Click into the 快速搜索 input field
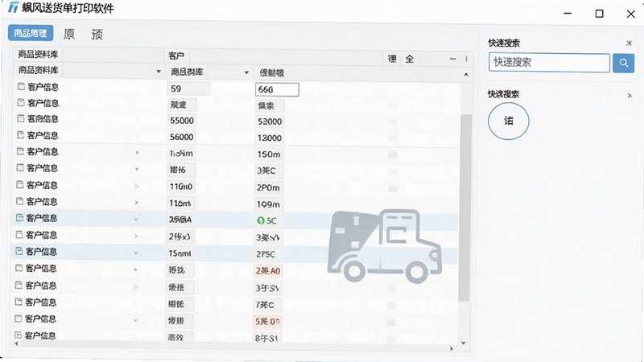644x362 pixels. 549,63
